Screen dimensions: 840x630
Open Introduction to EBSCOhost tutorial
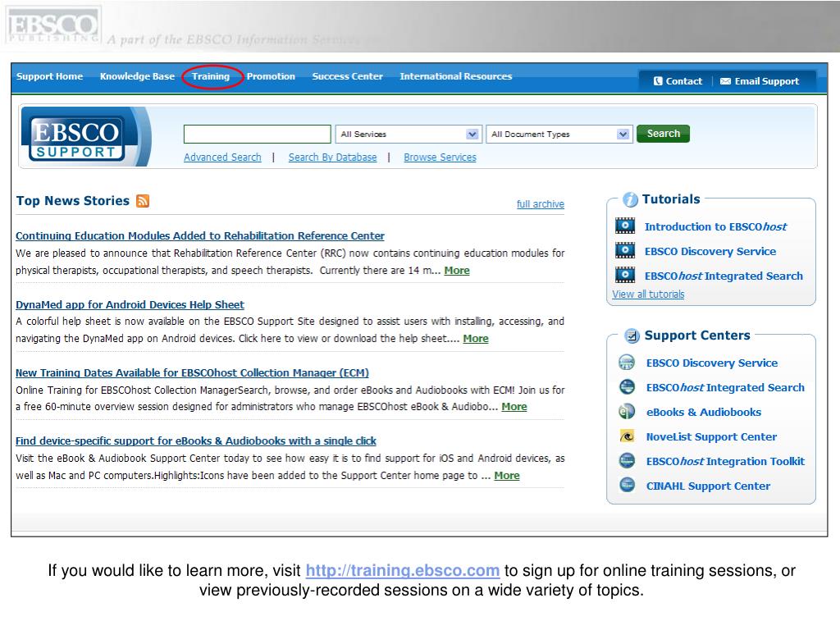point(715,226)
